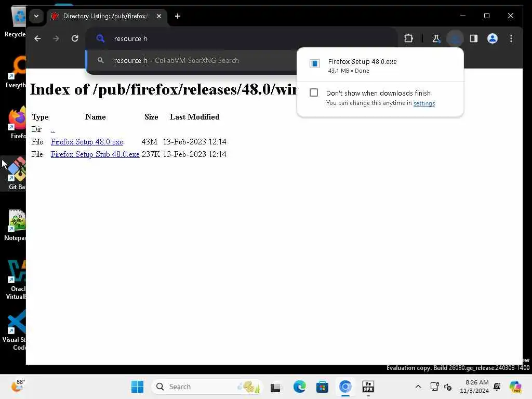
Task: Open the weather widget showing 88°
Action: pyautogui.click(x=17, y=386)
